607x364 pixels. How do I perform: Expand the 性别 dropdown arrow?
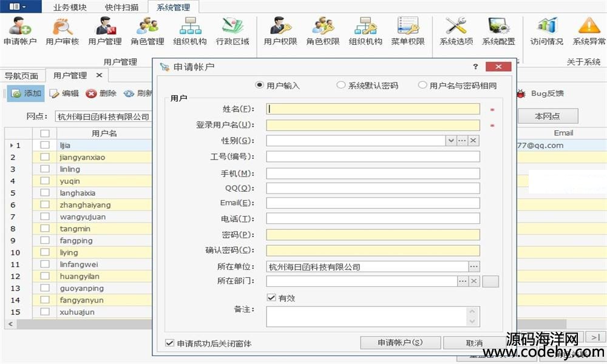point(450,141)
